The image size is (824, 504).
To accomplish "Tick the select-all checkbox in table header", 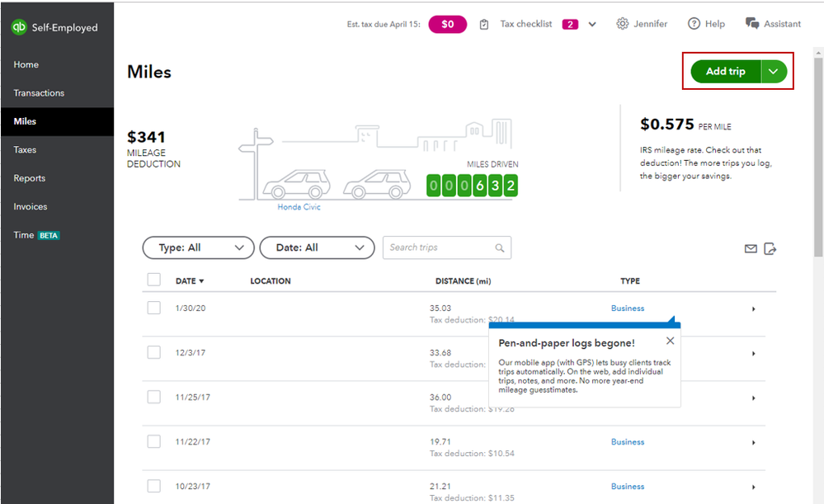I will click(154, 280).
